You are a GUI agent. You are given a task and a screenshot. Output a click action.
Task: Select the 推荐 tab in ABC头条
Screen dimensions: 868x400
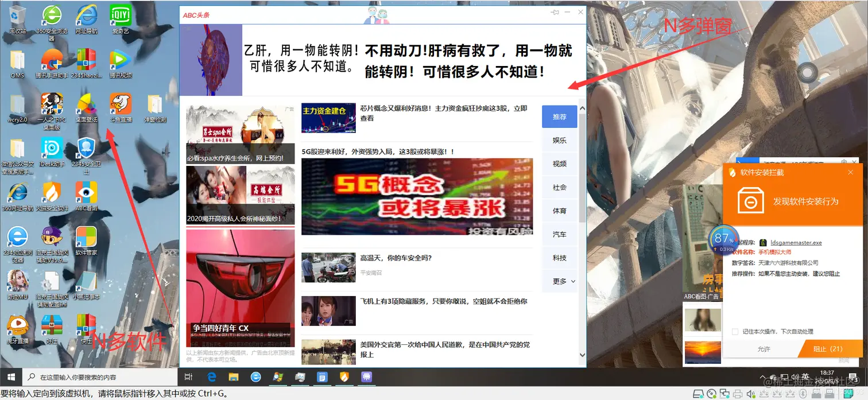point(560,116)
